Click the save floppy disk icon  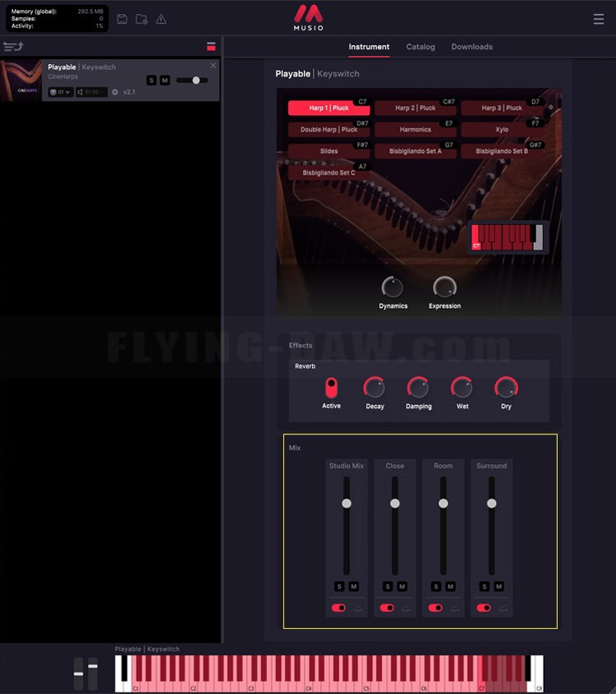[x=122, y=19]
